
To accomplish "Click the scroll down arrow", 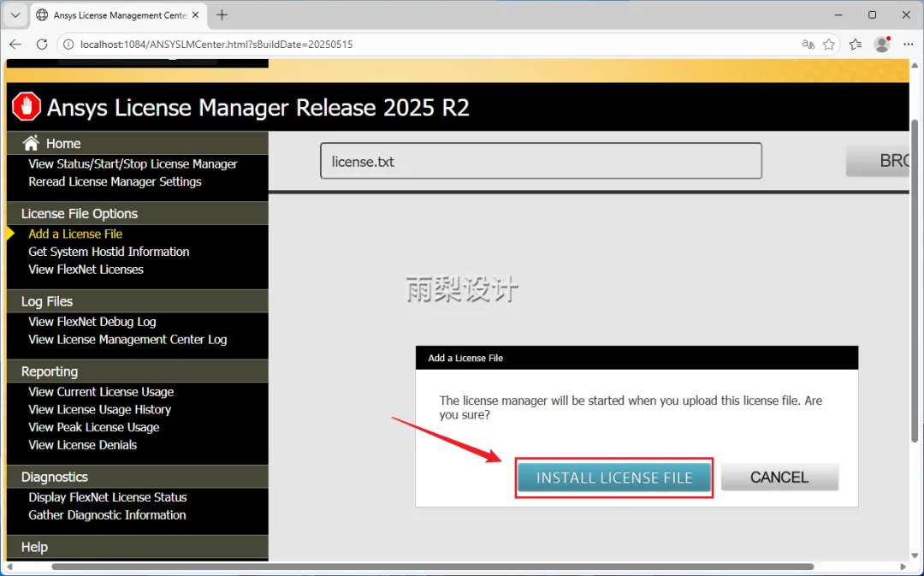I will pyautogui.click(x=915, y=556).
